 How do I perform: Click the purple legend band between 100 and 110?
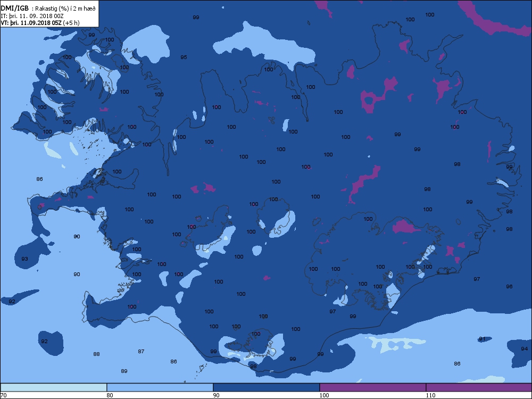[x=372, y=387]
